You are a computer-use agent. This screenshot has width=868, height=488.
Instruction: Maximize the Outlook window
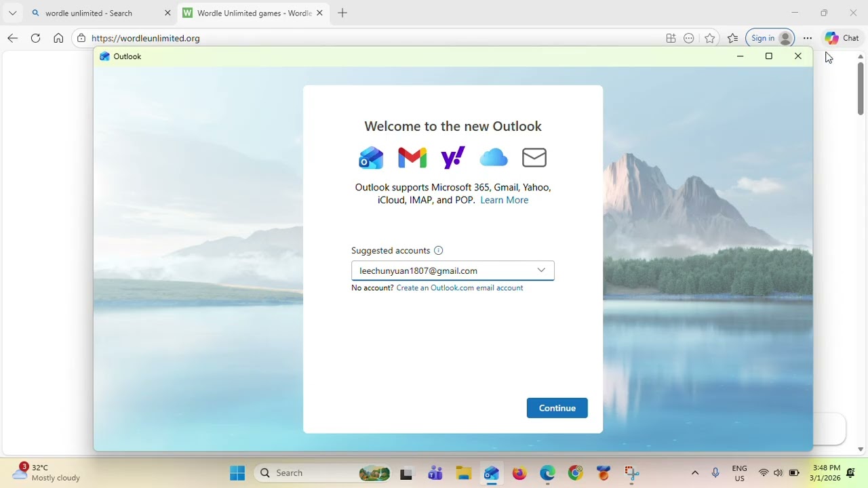pos(769,56)
